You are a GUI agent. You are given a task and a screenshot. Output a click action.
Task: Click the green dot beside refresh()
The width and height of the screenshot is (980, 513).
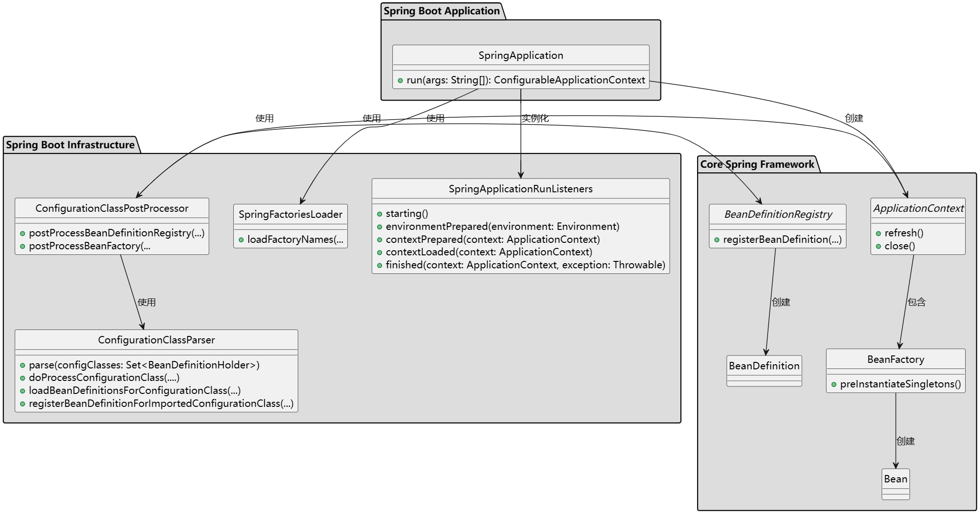(878, 234)
